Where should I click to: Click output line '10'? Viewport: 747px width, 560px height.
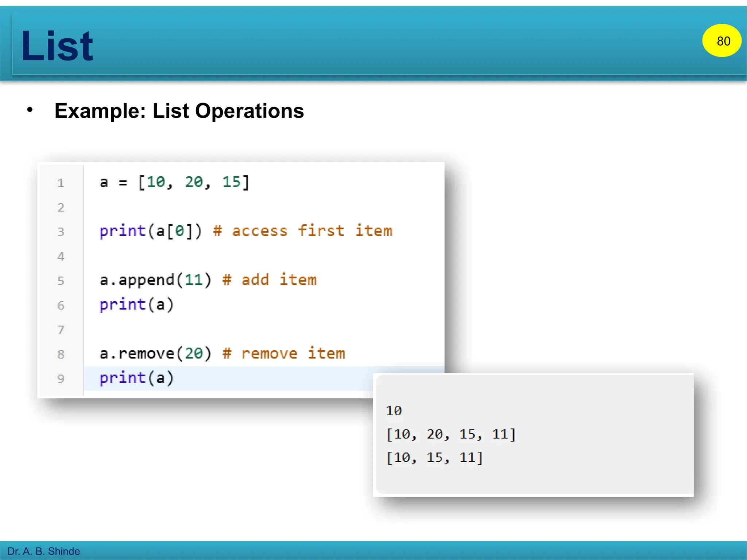pos(394,411)
